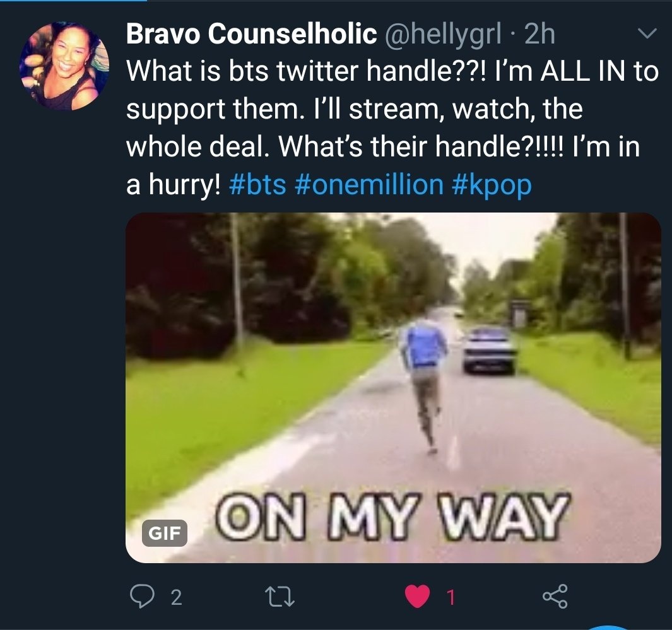
Task: Follow the #kpop hashtag
Action: 492,185
